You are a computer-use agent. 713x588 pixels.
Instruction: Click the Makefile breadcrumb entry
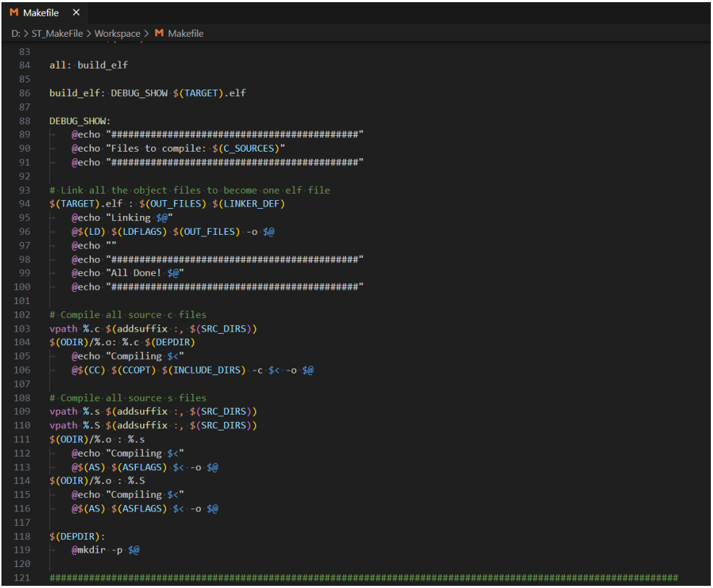[186, 34]
